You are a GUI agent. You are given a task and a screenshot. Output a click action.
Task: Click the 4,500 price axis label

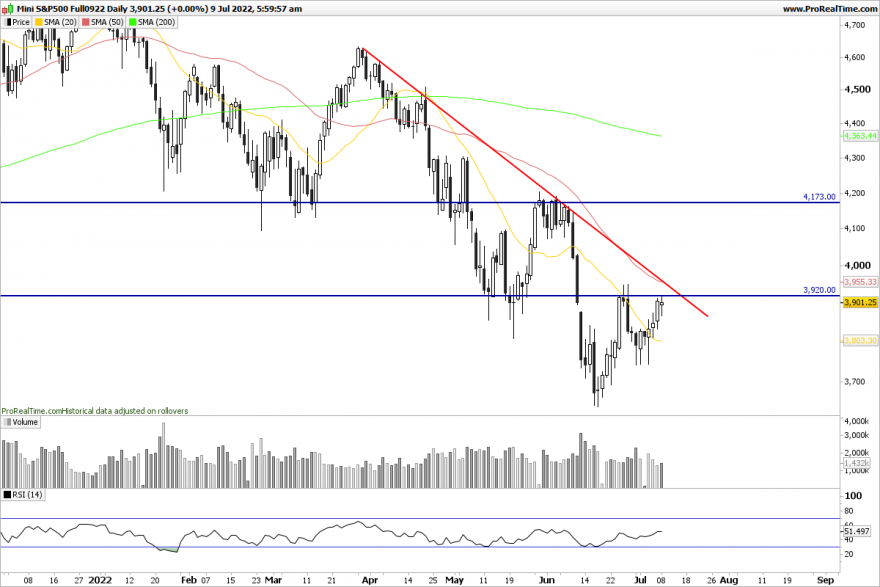pyautogui.click(x=858, y=89)
